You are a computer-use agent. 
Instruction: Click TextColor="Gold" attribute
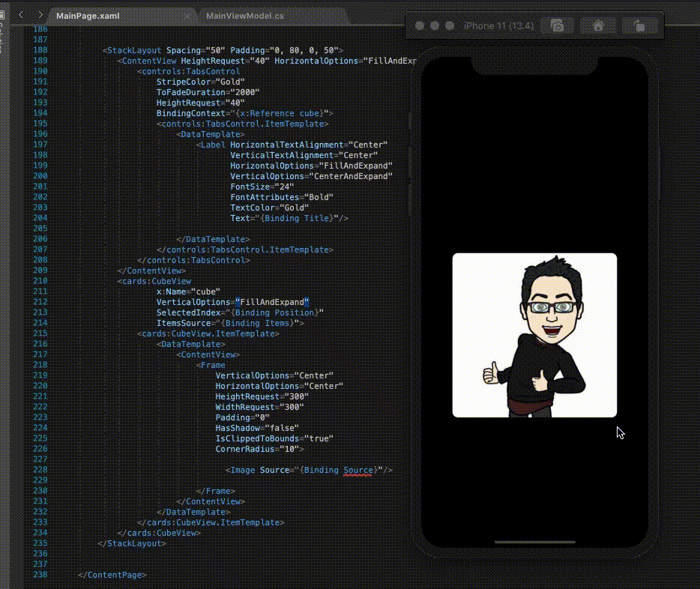[x=269, y=208]
